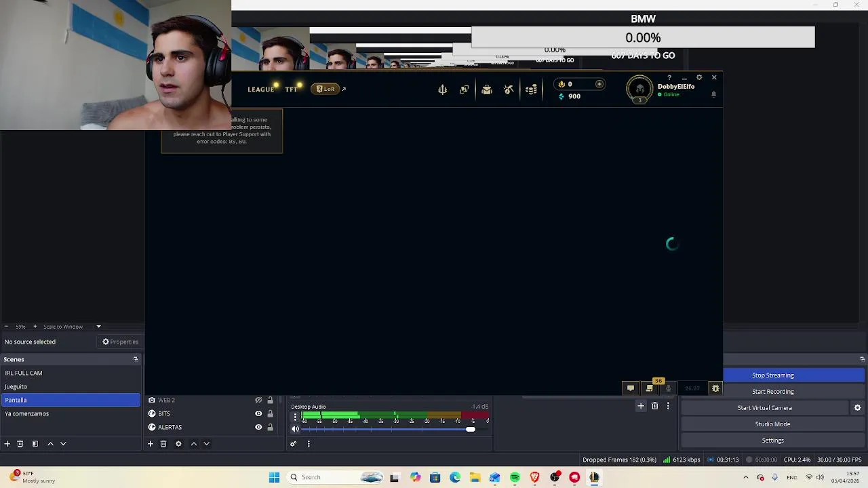868x488 pixels.
Task: Remove the selected source trash icon
Action: point(163,444)
